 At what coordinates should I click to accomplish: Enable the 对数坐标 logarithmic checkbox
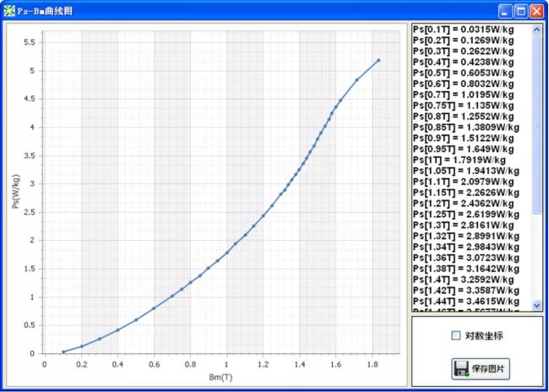point(456,335)
